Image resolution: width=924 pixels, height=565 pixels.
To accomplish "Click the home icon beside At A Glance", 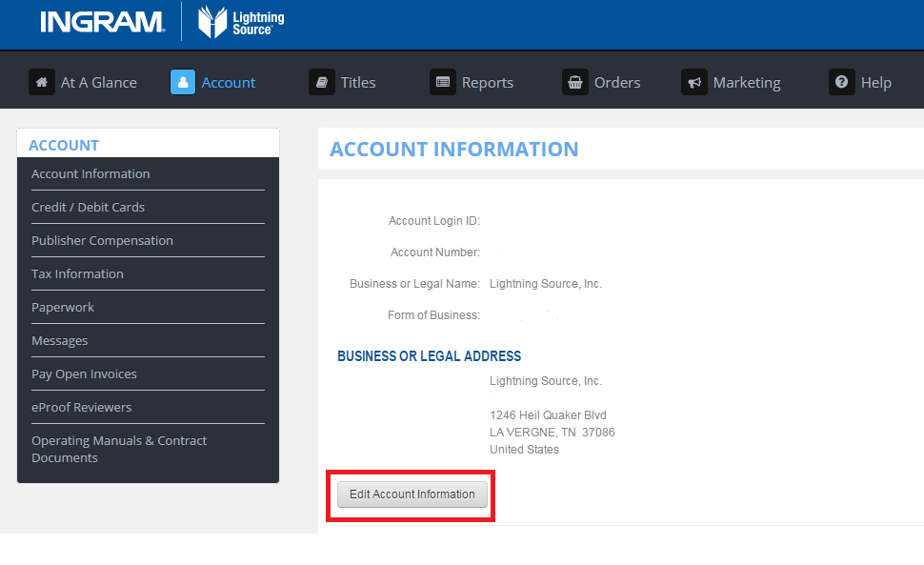I will (x=41, y=82).
